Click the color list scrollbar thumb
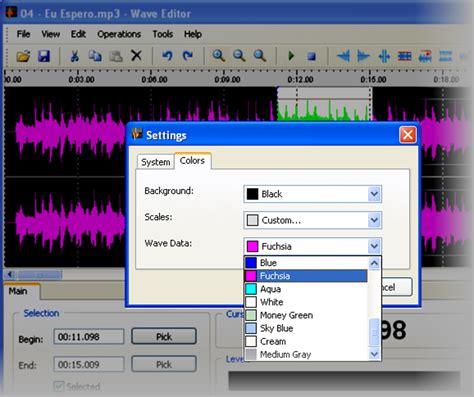This screenshot has height=397, width=474. click(374, 332)
